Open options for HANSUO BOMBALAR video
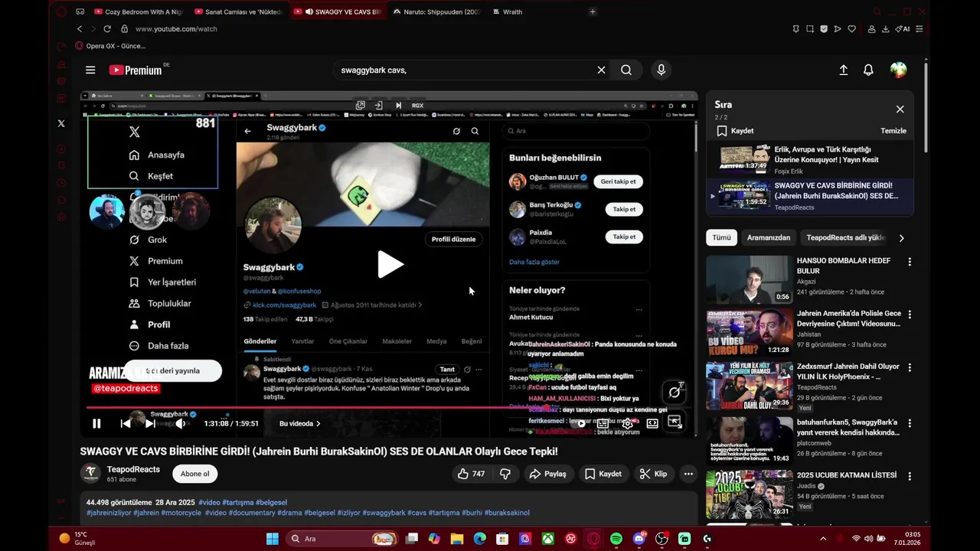This screenshot has height=551, width=980. (x=910, y=262)
